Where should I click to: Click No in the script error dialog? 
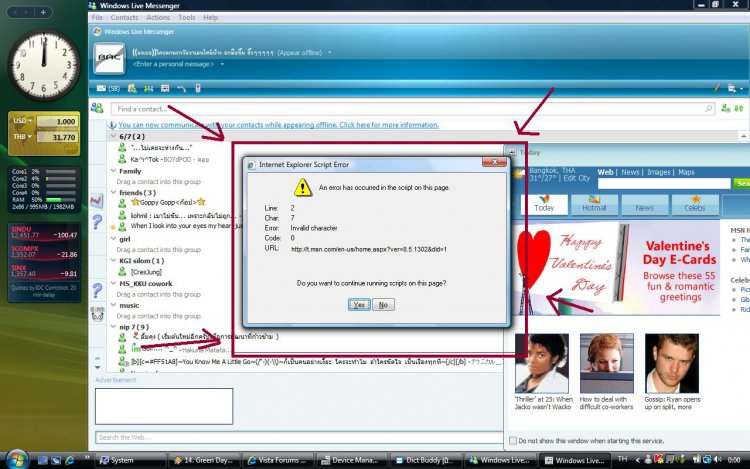click(x=384, y=305)
